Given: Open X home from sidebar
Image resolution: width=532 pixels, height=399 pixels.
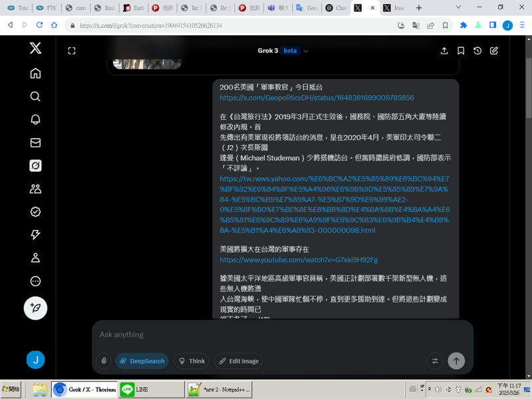Looking at the screenshot, I should click(x=35, y=73).
